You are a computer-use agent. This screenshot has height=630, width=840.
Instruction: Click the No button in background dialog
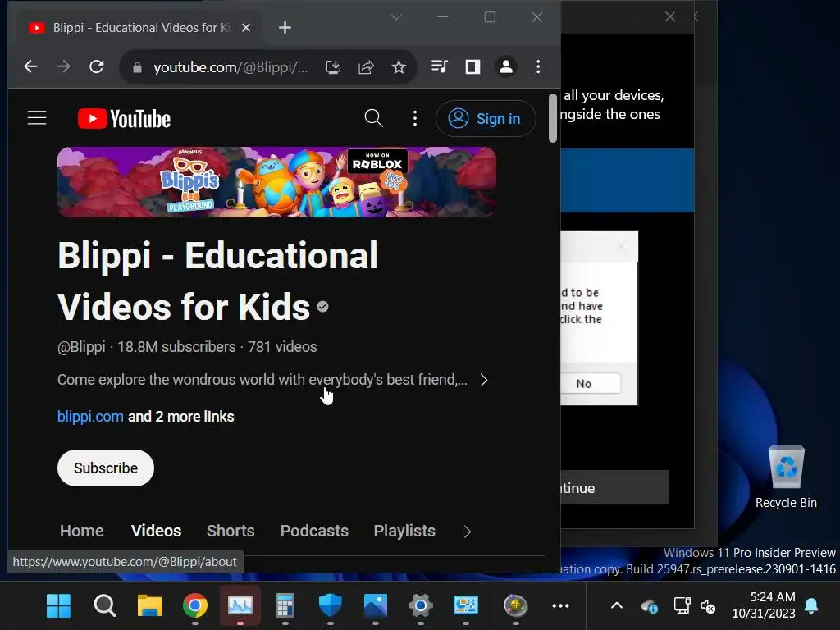590,384
